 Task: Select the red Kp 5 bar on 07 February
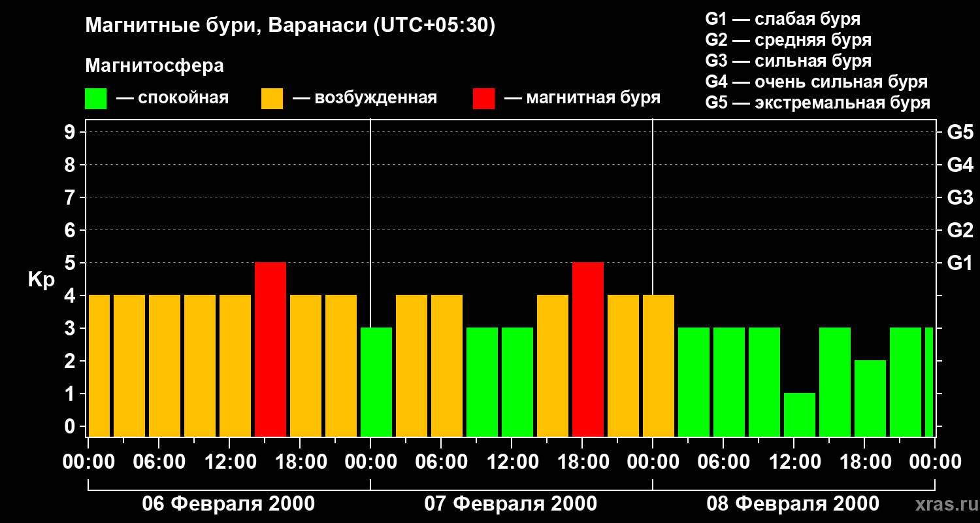(588, 350)
